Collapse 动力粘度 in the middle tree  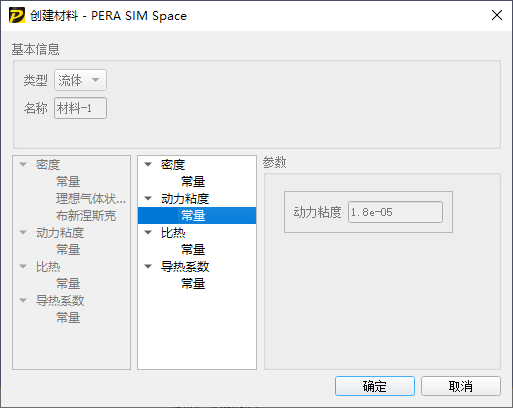pyautogui.click(x=148, y=198)
